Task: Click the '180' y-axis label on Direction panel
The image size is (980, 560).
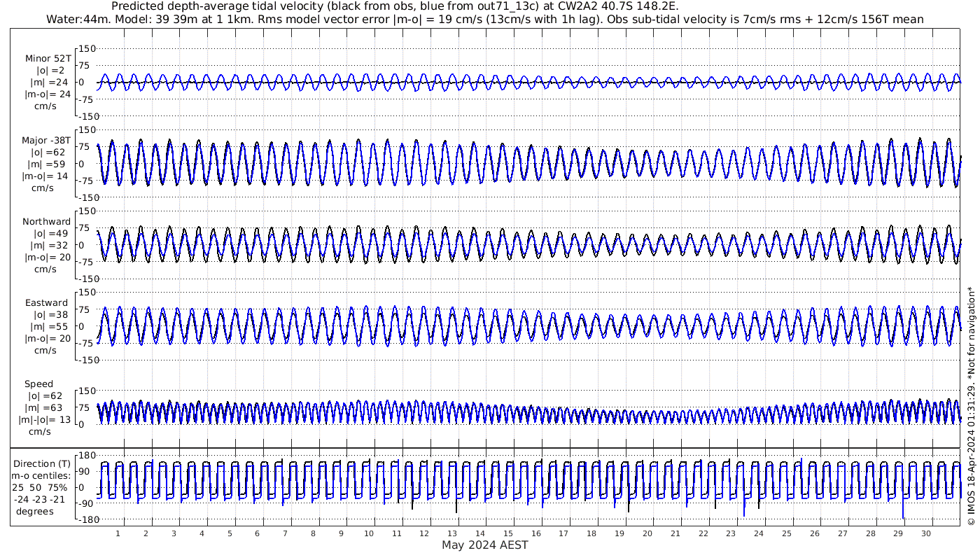Action: point(85,455)
